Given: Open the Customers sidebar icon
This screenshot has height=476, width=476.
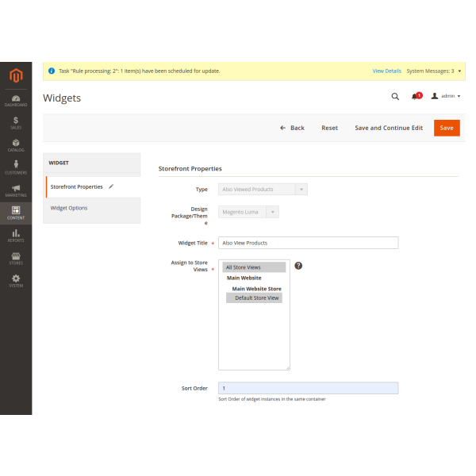Looking at the screenshot, I should click(x=16, y=167).
